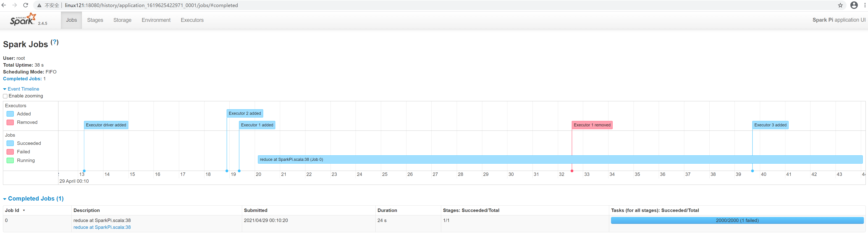Click the User: root text
The width and height of the screenshot is (868, 235).
point(14,58)
